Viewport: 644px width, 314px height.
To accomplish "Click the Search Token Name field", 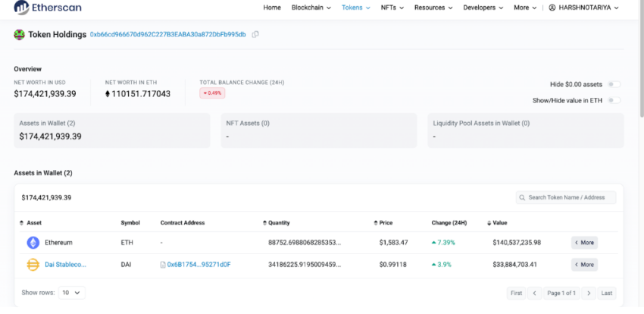I will pos(566,197).
